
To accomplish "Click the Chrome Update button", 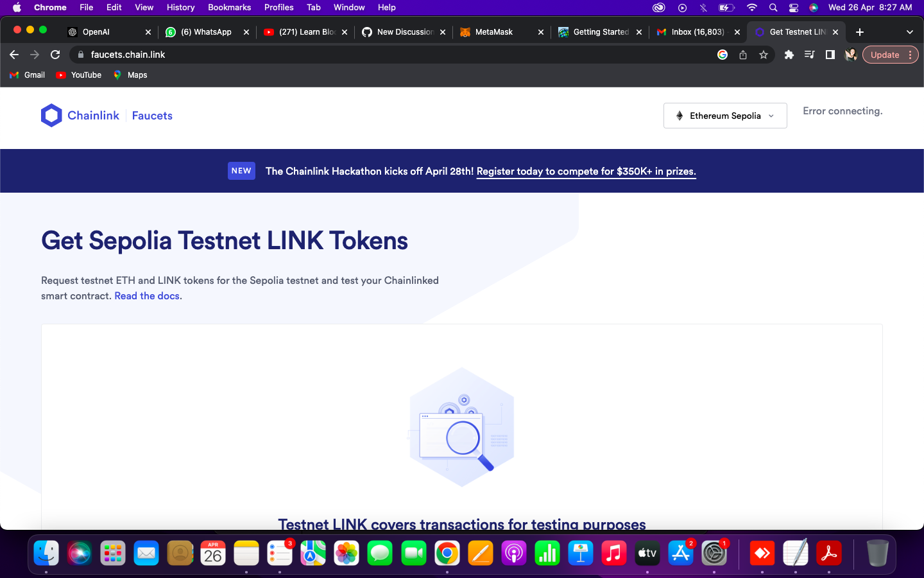I will 891,55.
